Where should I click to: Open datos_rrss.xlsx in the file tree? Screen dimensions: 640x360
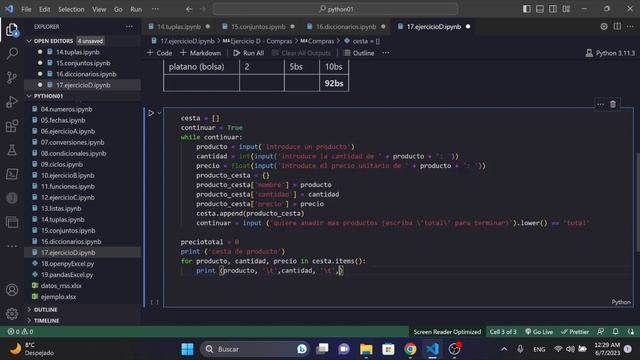(61, 286)
